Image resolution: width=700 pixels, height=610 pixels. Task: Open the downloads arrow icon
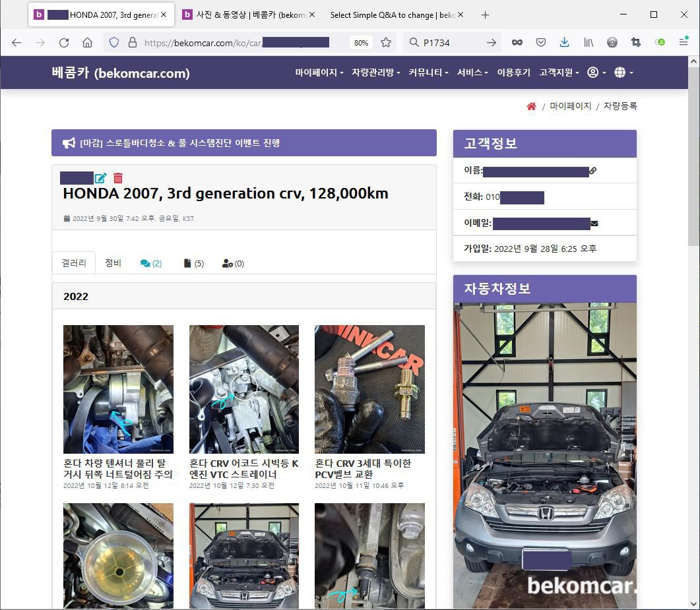564,42
